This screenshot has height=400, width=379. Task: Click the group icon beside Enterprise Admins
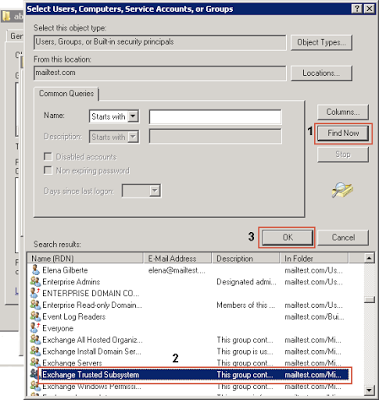[35, 282]
